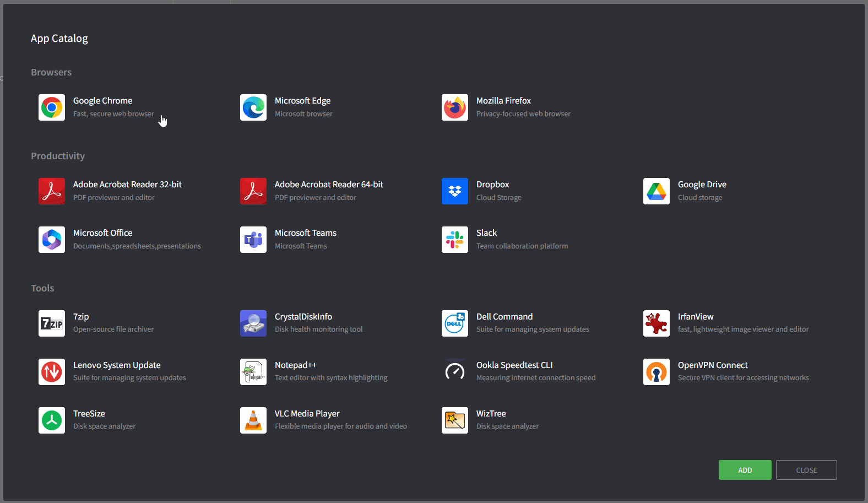Select the Adobe Acrobat Reader 64-bit entry
The height and width of the screenshot is (503, 868).
coord(329,185)
